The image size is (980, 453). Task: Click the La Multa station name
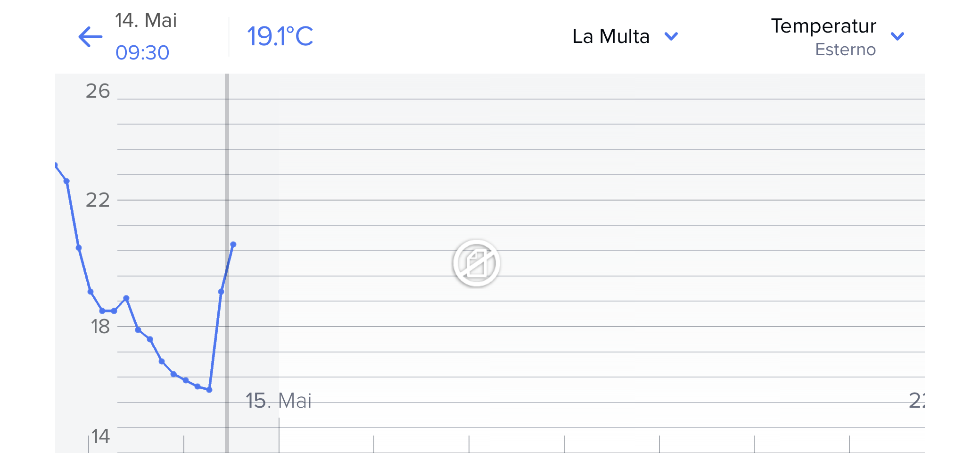tap(611, 36)
